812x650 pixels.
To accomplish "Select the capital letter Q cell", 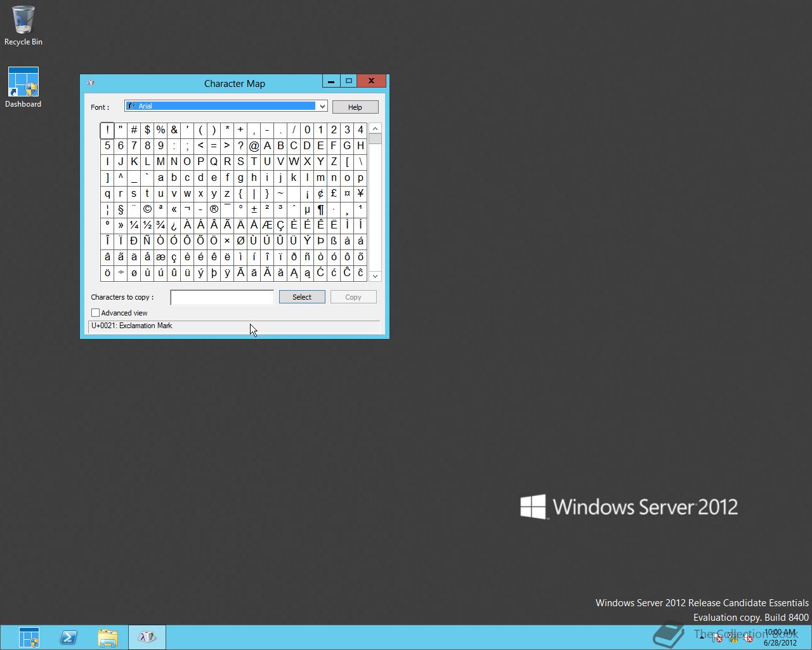I will [x=214, y=162].
